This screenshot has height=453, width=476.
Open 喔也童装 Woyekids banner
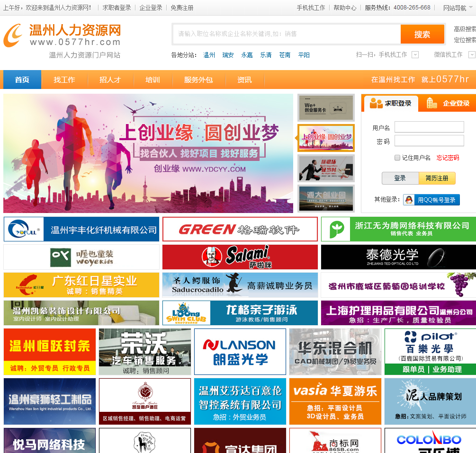tap(81, 257)
